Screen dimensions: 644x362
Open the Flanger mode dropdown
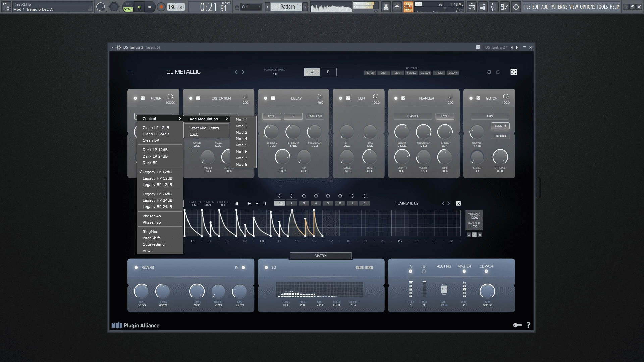413,116
